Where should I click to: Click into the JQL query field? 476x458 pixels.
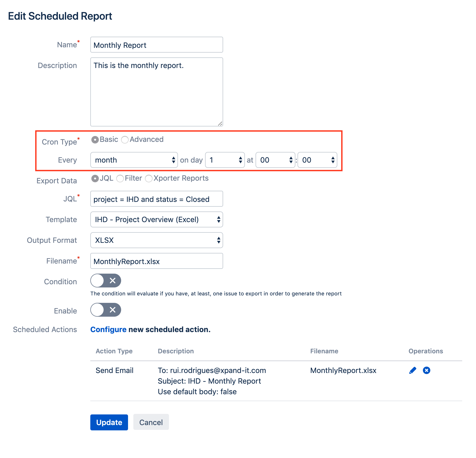pos(156,199)
